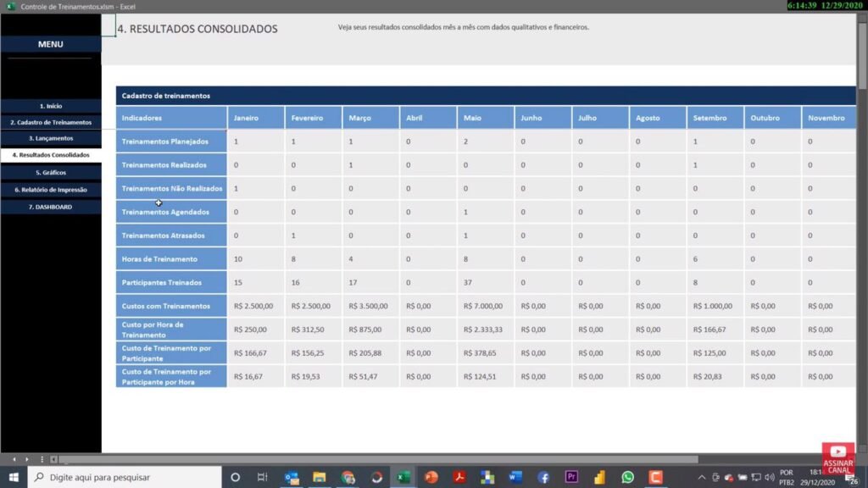The image size is (868, 488).
Task: Select the R$ 7.000,00 cost cell
Action: pyautogui.click(x=486, y=306)
